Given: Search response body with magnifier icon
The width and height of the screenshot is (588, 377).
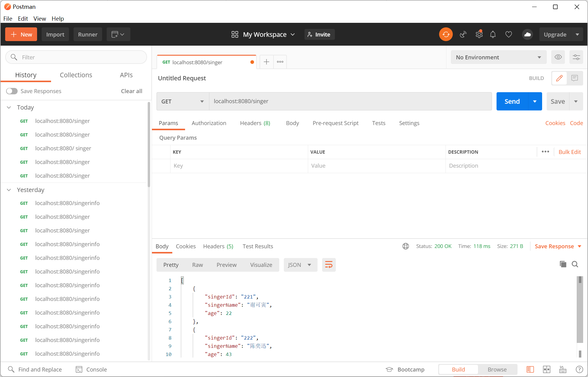Looking at the screenshot, I should point(575,264).
